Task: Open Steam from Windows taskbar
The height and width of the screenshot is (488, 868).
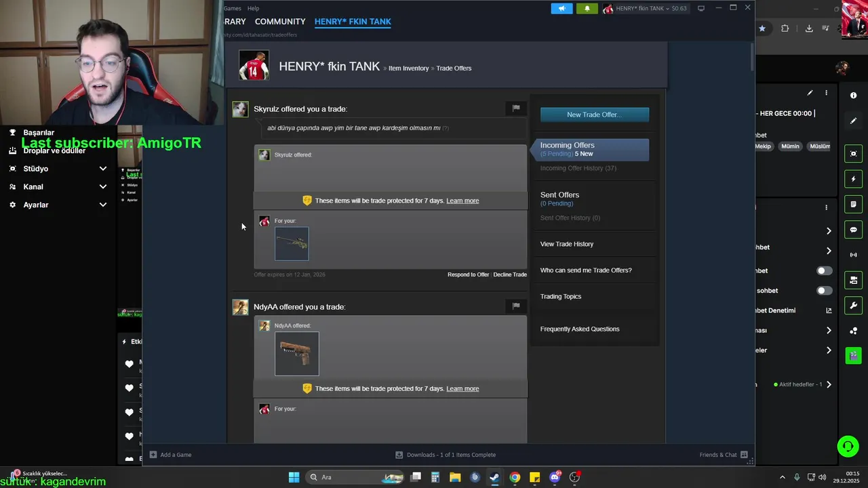Action: (x=494, y=477)
